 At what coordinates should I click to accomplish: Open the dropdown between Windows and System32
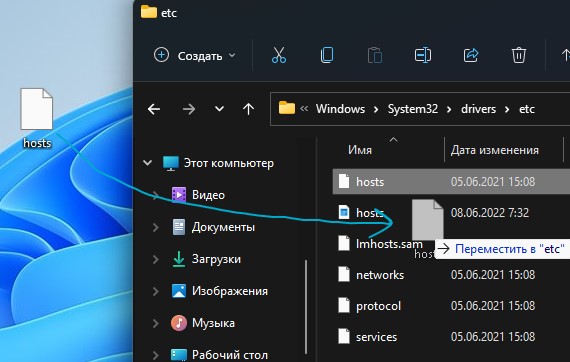(376, 109)
